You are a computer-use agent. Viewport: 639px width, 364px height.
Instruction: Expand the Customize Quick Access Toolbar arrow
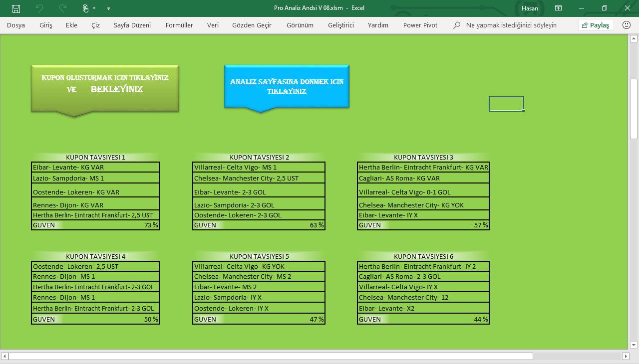click(x=108, y=8)
